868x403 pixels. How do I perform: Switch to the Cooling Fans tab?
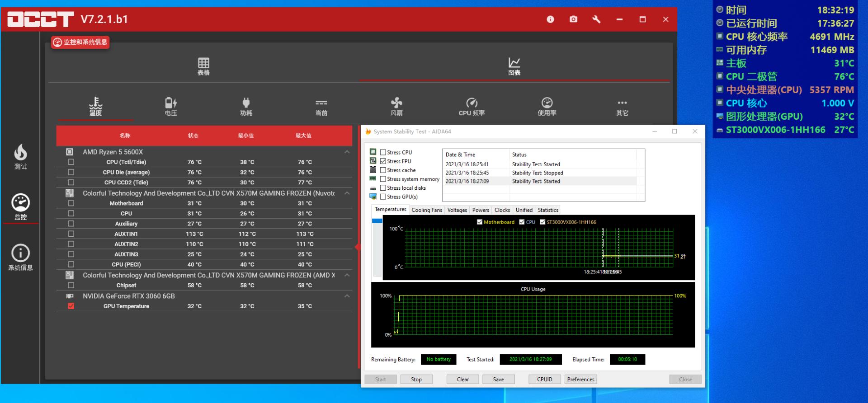[x=426, y=210]
